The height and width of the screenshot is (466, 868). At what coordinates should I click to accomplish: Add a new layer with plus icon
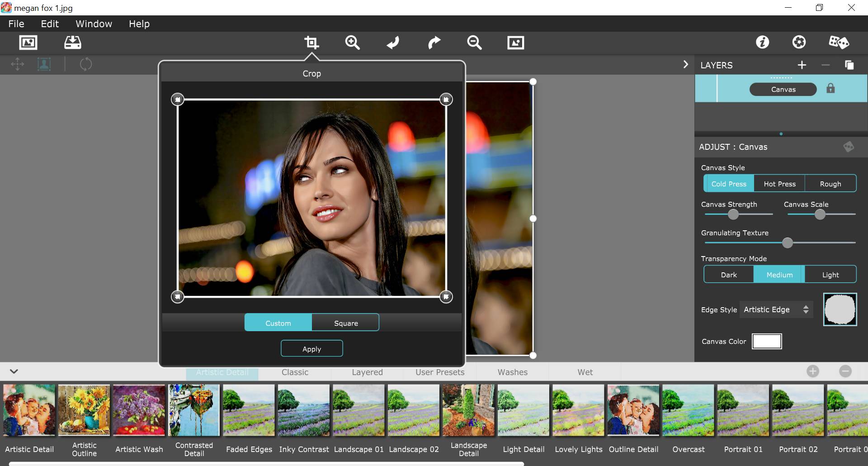(802, 65)
